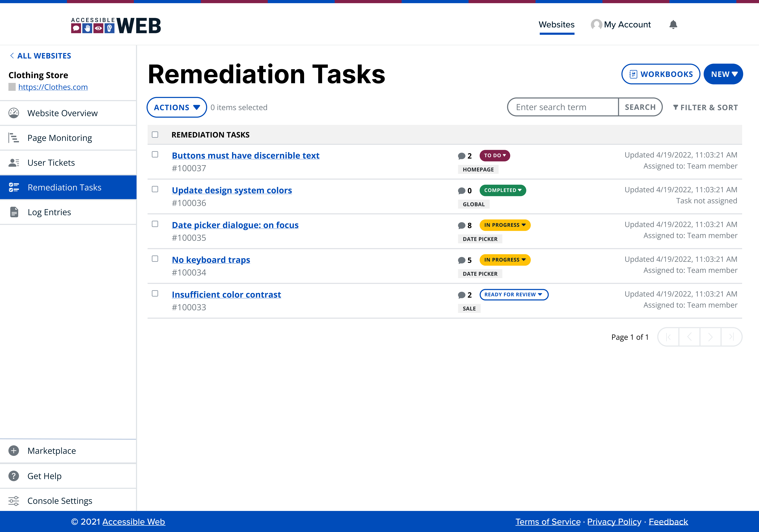Click the Search button
Screen dimensions: 759x532
pos(640,107)
